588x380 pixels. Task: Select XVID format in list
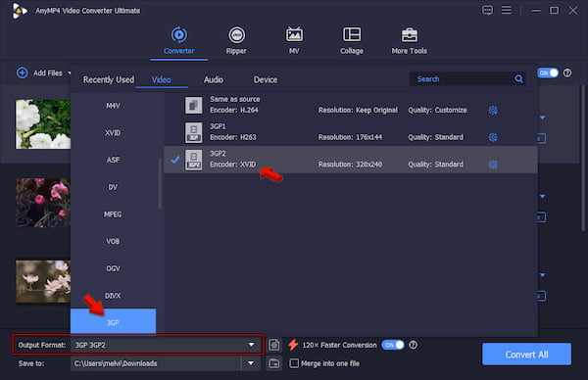113,132
